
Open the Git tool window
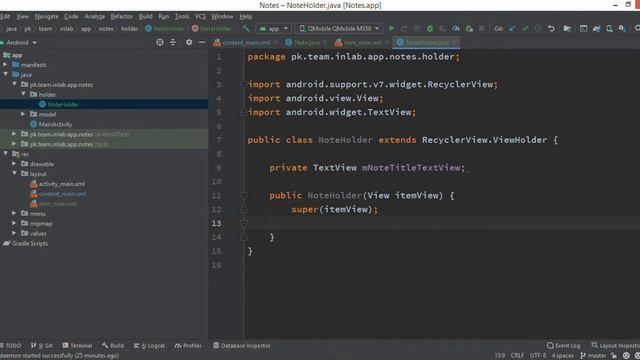42,346
